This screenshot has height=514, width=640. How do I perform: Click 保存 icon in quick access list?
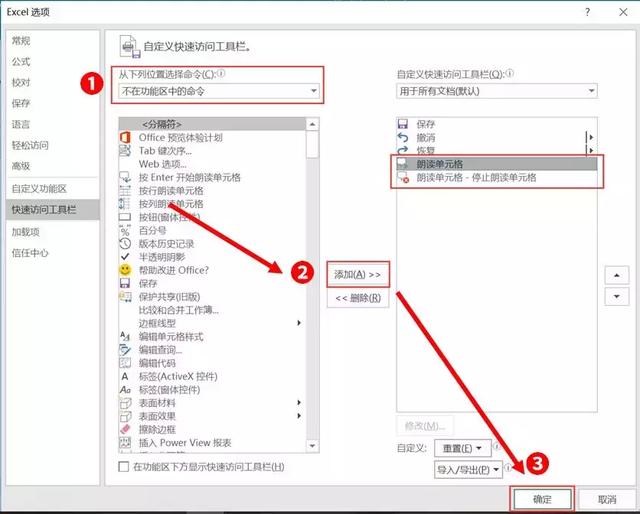pos(403,124)
